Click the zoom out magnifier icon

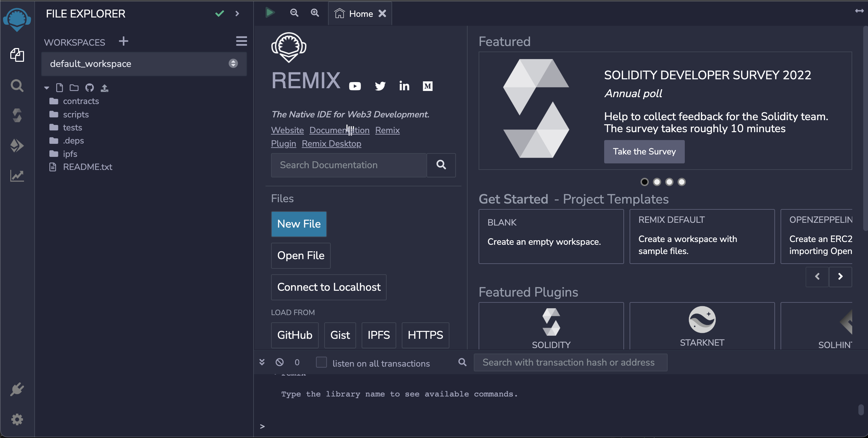tap(294, 13)
